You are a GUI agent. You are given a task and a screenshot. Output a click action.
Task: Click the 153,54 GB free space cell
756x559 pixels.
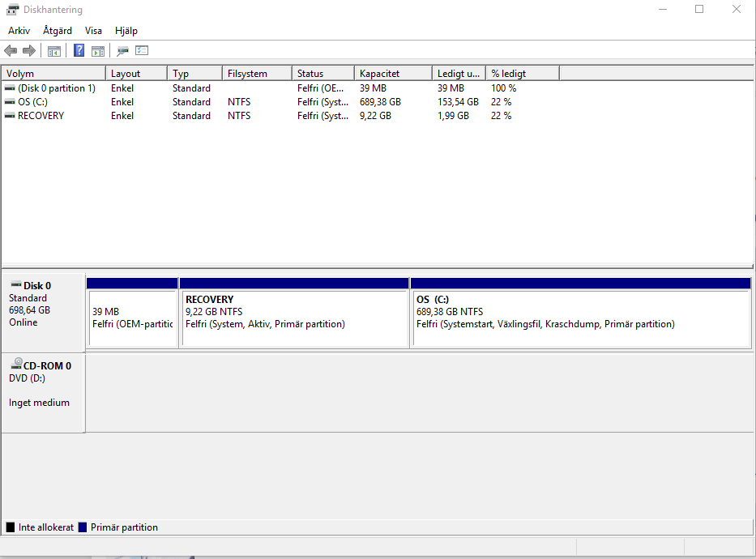tap(458, 102)
